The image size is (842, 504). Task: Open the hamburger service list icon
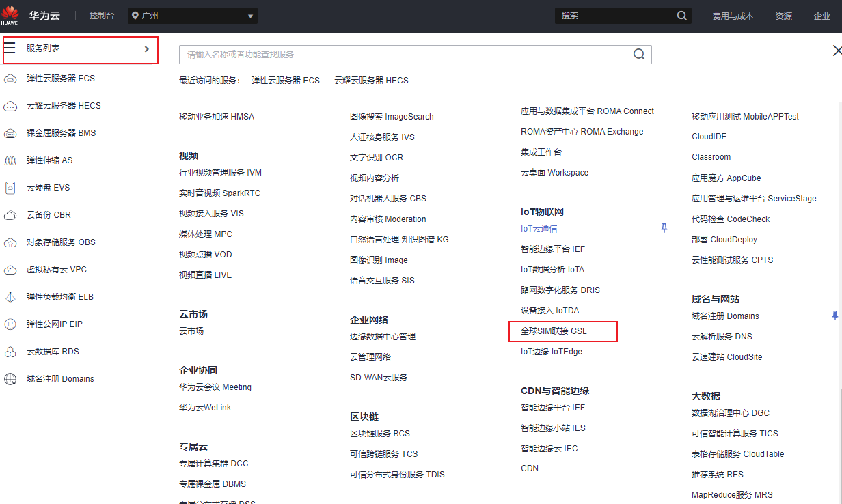[x=10, y=48]
